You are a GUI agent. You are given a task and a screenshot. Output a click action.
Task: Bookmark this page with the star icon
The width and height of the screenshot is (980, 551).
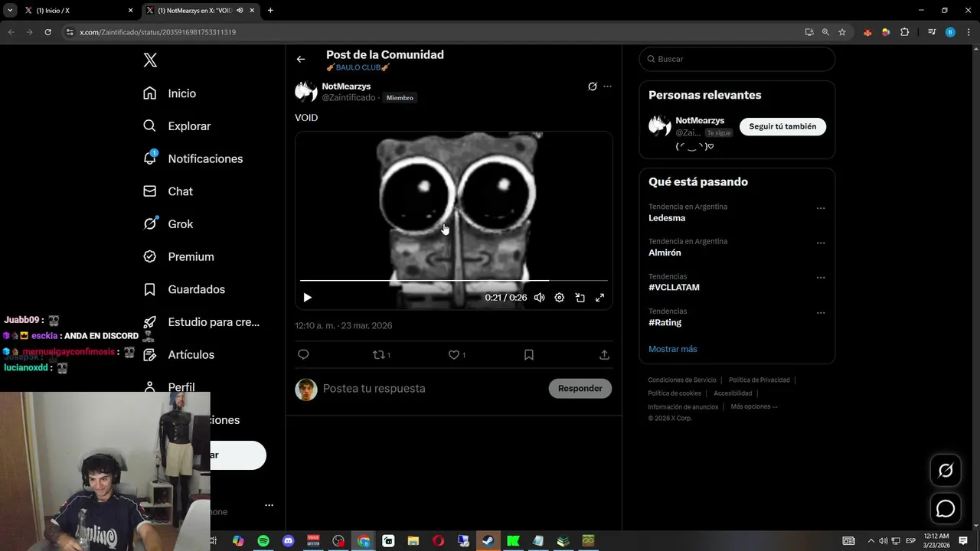842,32
